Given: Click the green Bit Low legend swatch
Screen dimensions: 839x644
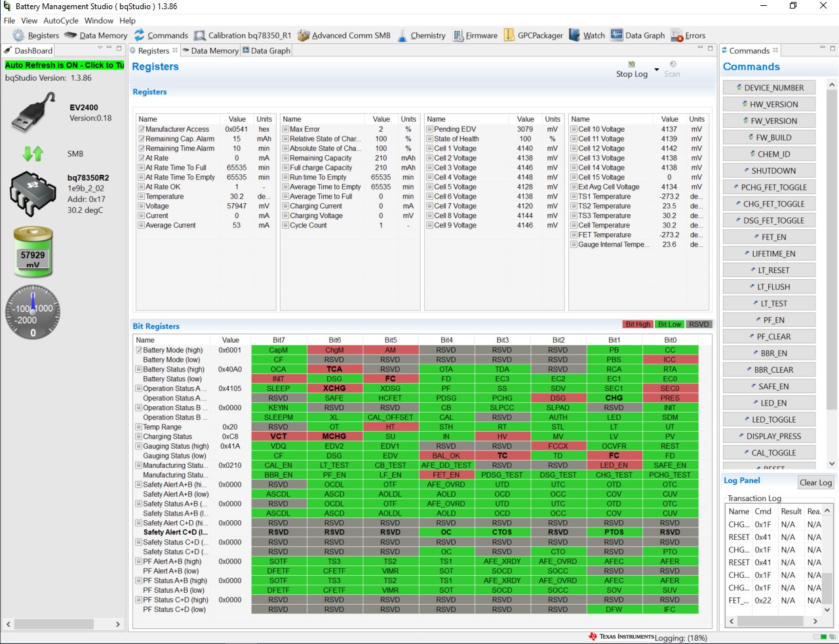Looking at the screenshot, I should [x=669, y=324].
